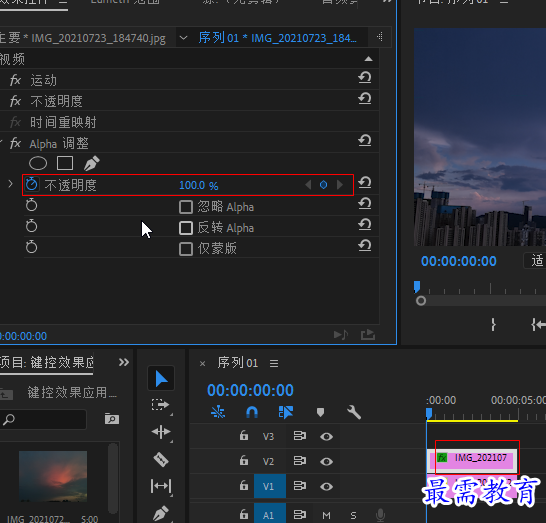Open the master clip dropdown arrow
Image resolution: width=546 pixels, height=523 pixels.
(184, 38)
